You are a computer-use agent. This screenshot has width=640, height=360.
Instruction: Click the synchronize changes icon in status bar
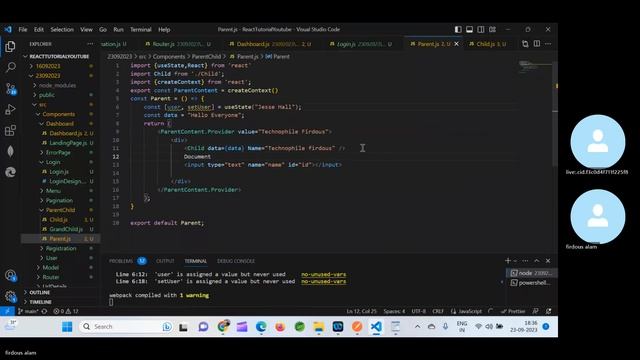tap(44, 311)
